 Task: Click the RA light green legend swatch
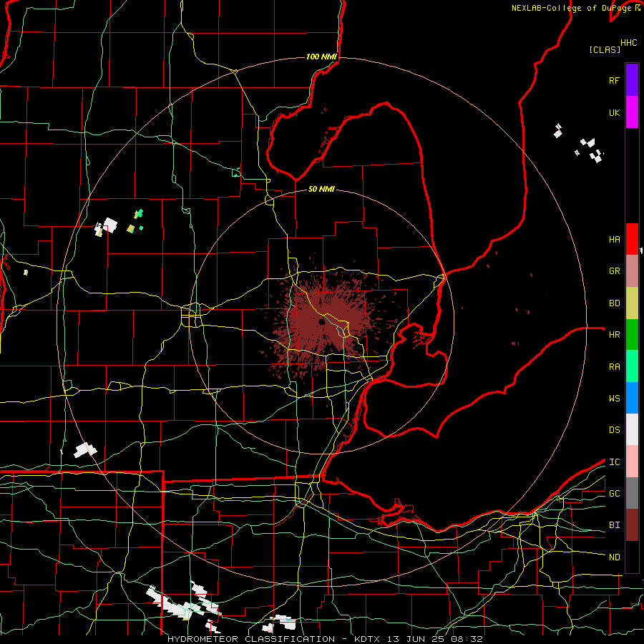pos(632,366)
